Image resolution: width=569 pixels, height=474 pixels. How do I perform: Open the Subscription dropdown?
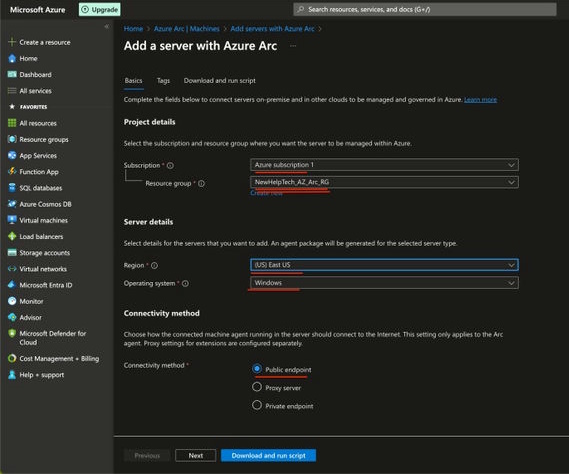pyautogui.click(x=384, y=165)
